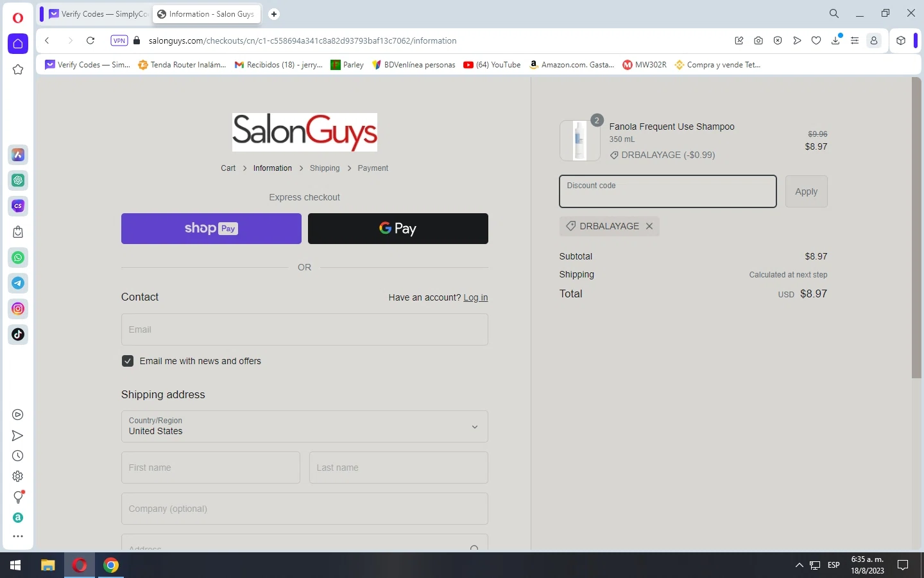
Task: Click the SalonGuys logo
Action: (x=305, y=132)
